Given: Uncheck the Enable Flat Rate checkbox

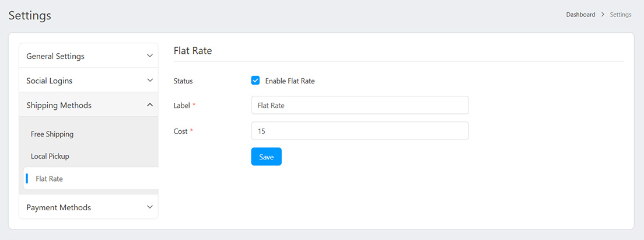Looking at the screenshot, I should click(256, 81).
